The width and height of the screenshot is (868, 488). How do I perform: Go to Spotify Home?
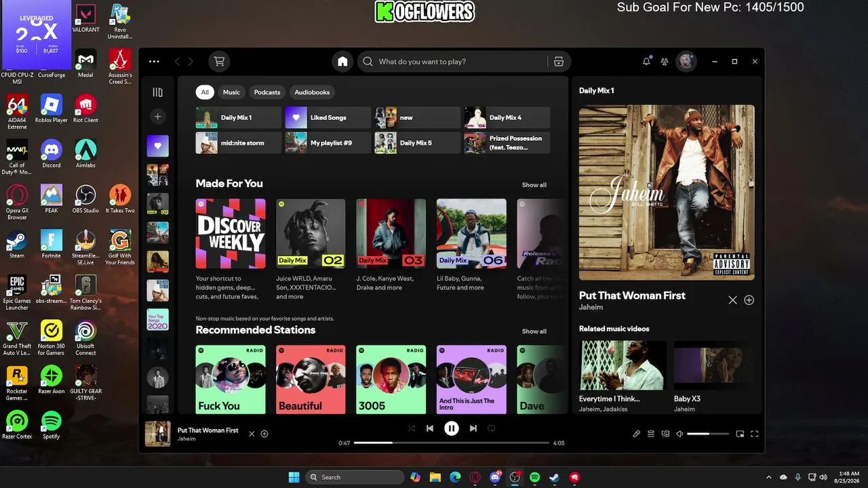click(342, 62)
